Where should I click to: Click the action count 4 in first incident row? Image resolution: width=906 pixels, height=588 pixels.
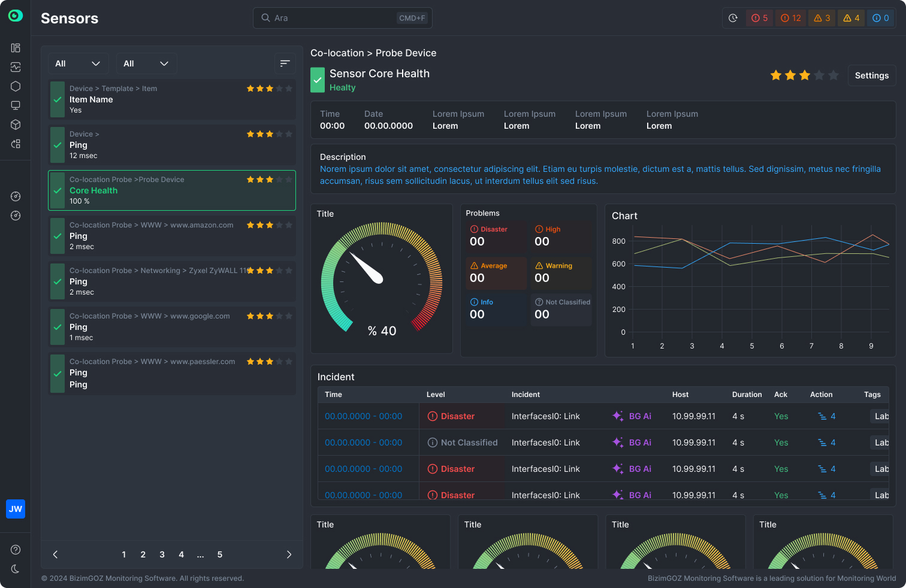827,416
